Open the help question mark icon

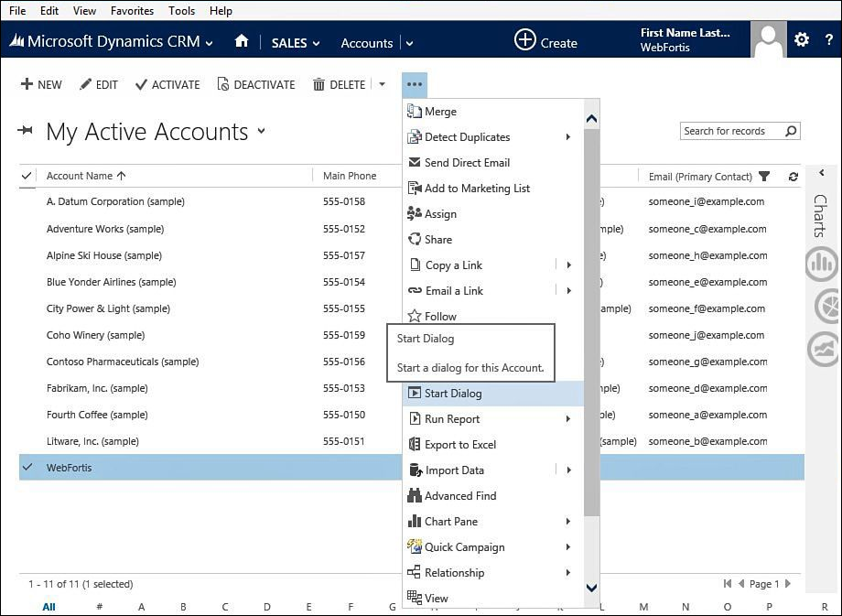(x=828, y=39)
